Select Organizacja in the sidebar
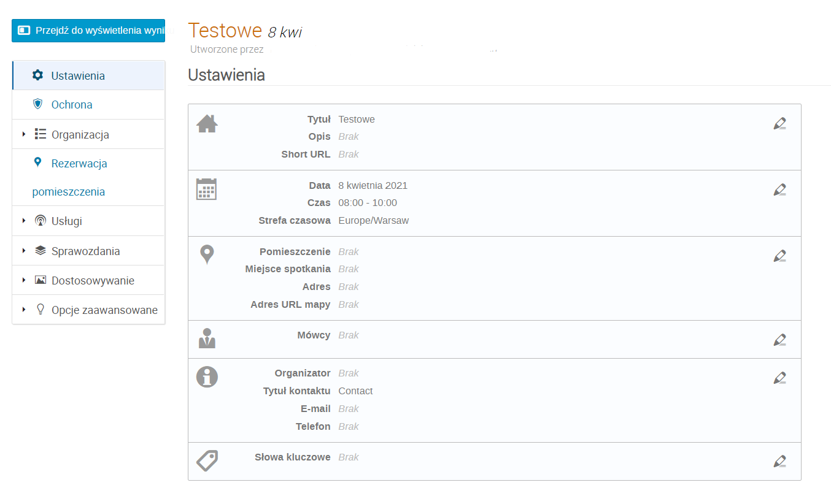This screenshot has height=504, width=831. [88, 134]
